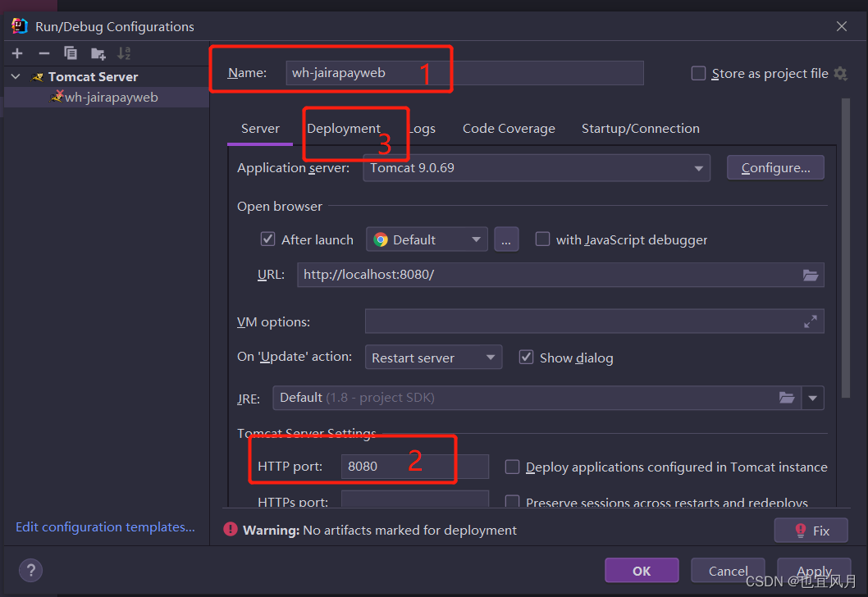The image size is (868, 597).
Task: Browse URL folder icon
Action: click(x=811, y=275)
